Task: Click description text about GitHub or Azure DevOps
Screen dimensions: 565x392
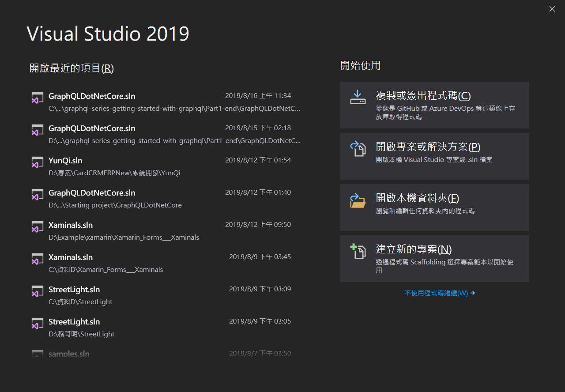Action: [x=445, y=112]
